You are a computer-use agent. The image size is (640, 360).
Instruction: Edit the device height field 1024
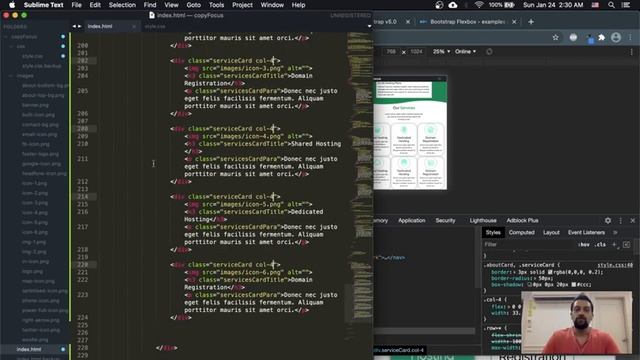416,52
